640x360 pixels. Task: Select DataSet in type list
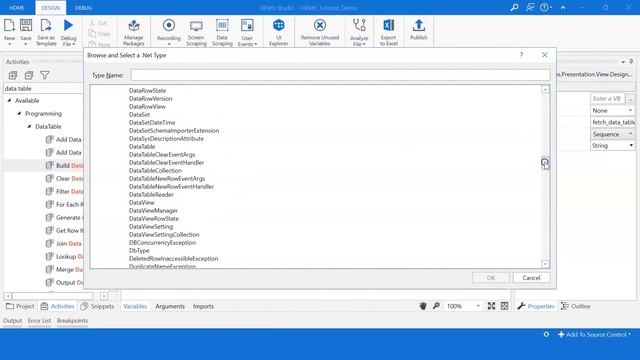pyautogui.click(x=139, y=115)
